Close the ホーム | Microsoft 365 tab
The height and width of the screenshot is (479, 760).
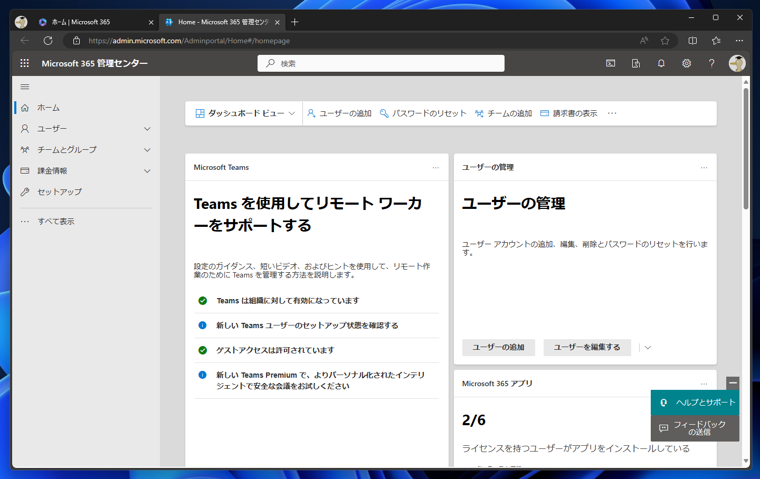(x=151, y=22)
